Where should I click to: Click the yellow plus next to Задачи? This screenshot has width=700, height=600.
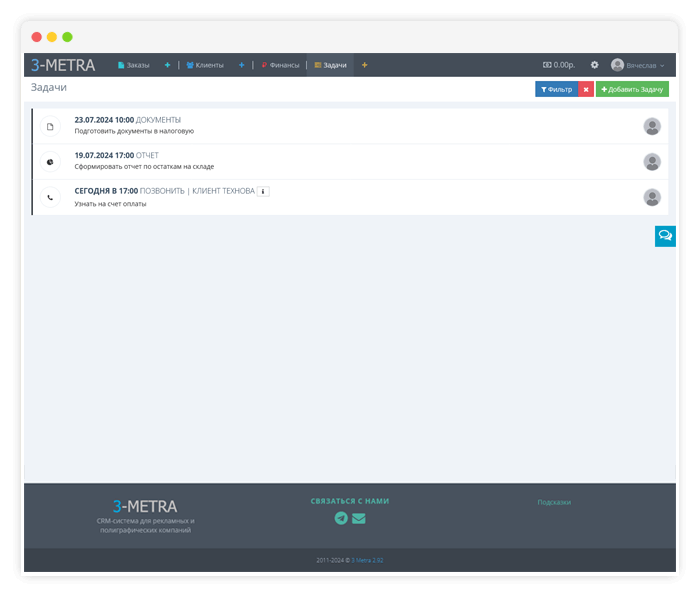tap(365, 65)
